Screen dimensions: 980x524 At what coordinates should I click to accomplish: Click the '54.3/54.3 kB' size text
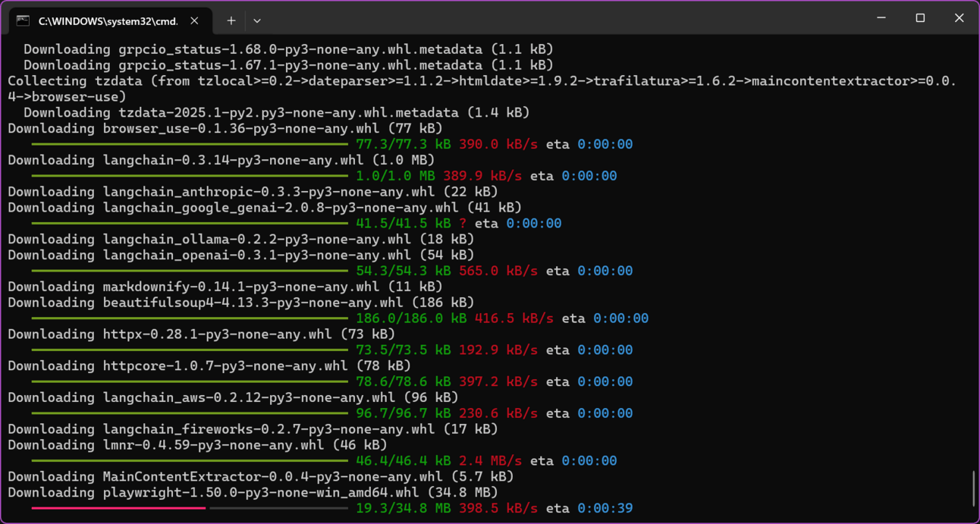[404, 271]
